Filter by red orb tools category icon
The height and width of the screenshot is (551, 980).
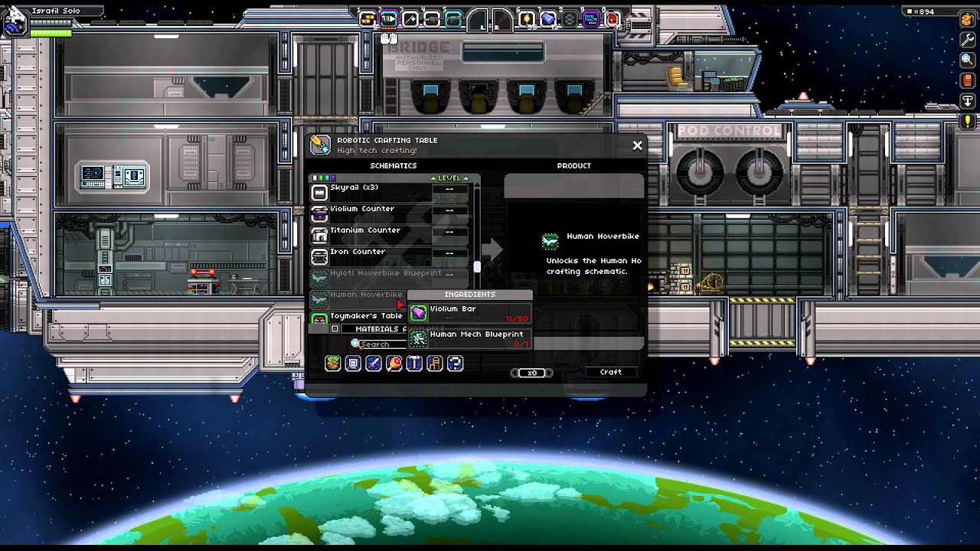(394, 364)
